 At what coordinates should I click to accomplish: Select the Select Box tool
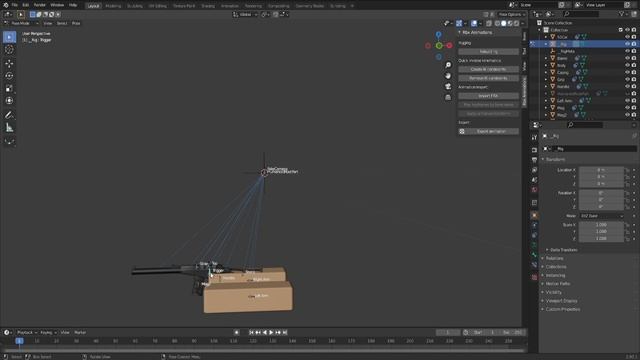[9, 37]
